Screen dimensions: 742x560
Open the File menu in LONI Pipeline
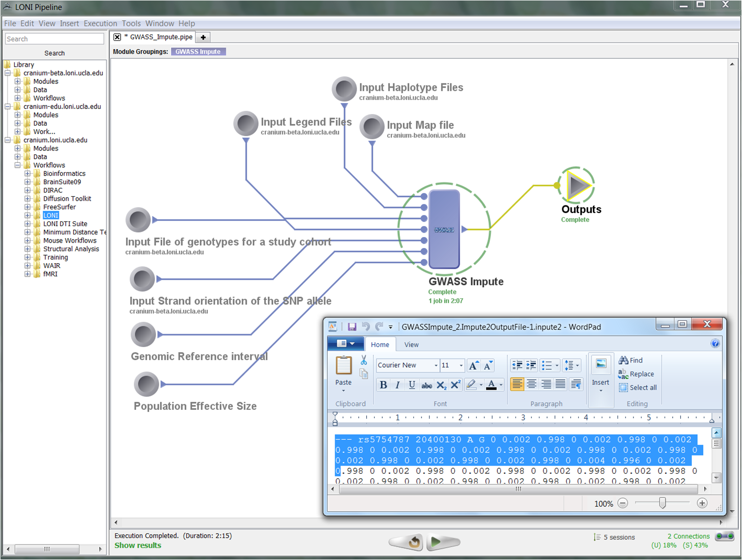[x=10, y=24]
